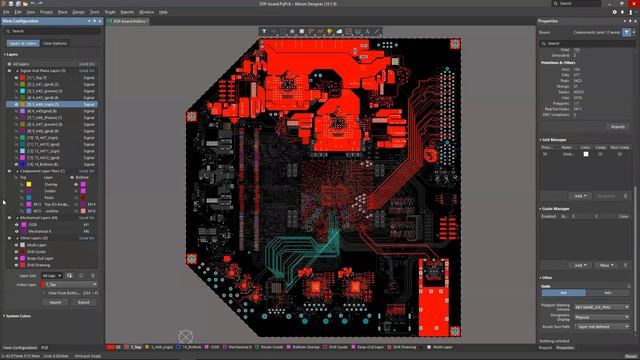Hide the 14_Bottom signal layer

(16, 164)
